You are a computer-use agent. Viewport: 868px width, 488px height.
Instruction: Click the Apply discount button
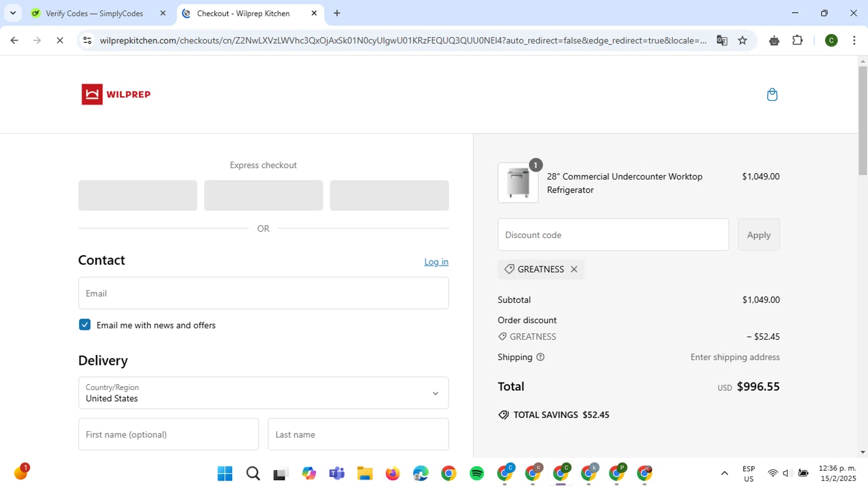[x=759, y=234]
